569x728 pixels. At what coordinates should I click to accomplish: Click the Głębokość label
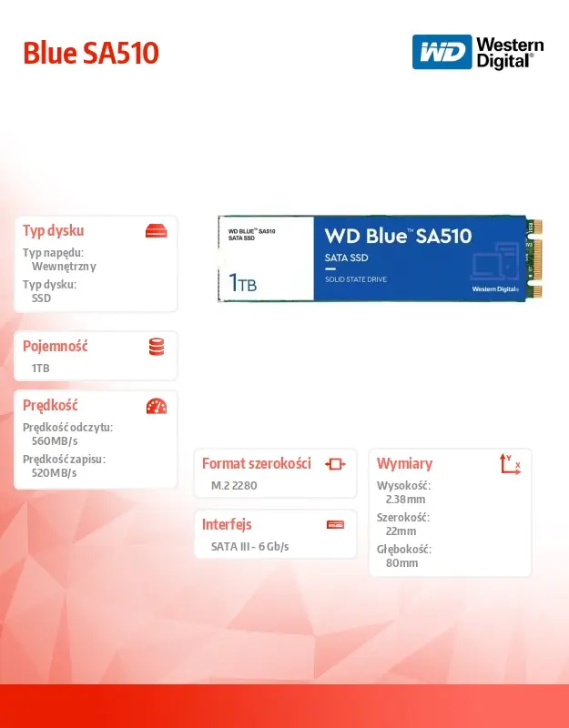pos(404,550)
